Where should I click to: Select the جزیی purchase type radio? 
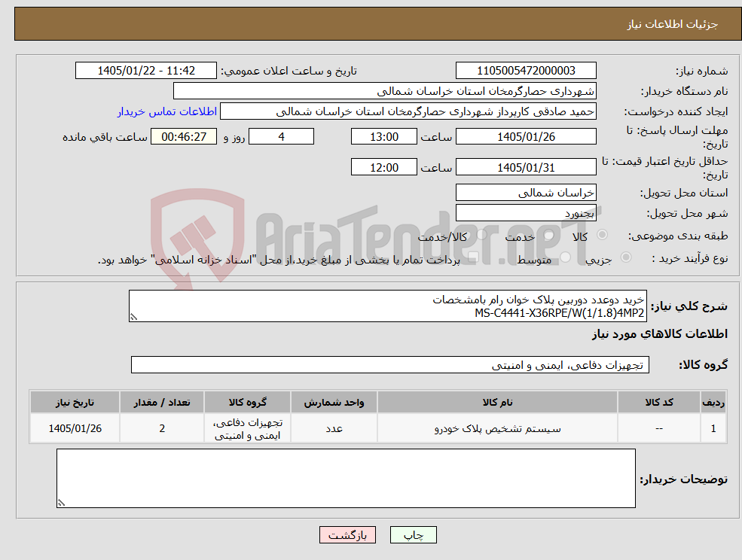point(625,257)
